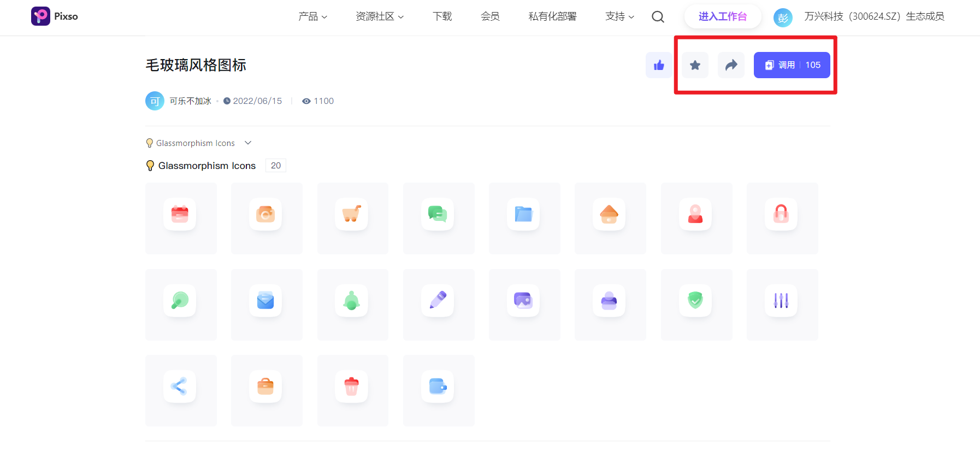The width and height of the screenshot is (980, 450).
Task: Select the red user profile icon
Action: [696, 218]
